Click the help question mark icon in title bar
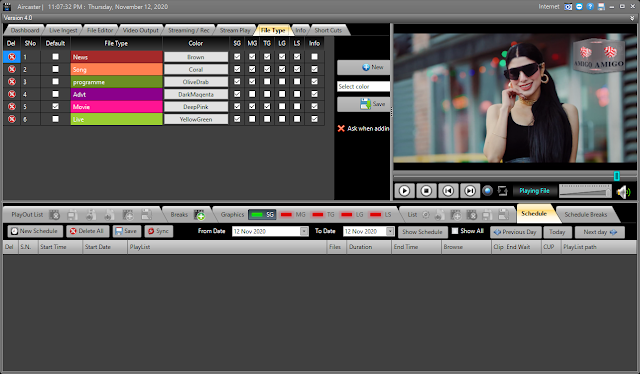 (x=590, y=7)
